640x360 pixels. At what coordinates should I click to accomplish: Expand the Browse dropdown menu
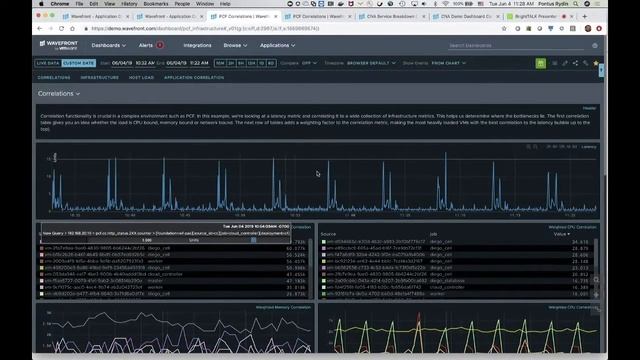235,45
